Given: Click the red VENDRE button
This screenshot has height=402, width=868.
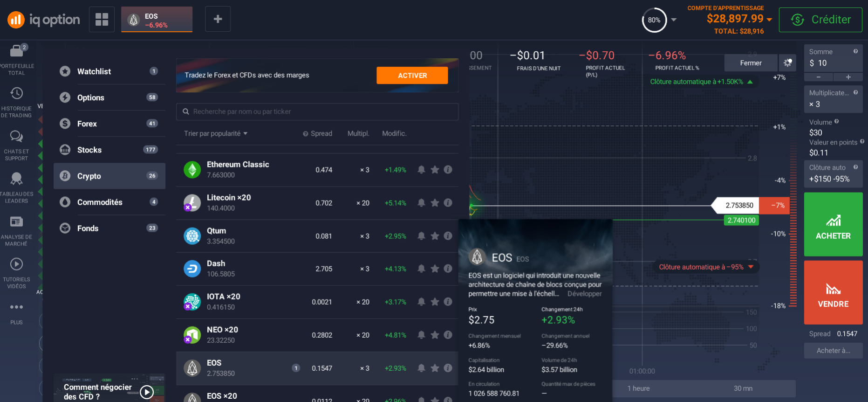Looking at the screenshot, I should [x=833, y=292].
